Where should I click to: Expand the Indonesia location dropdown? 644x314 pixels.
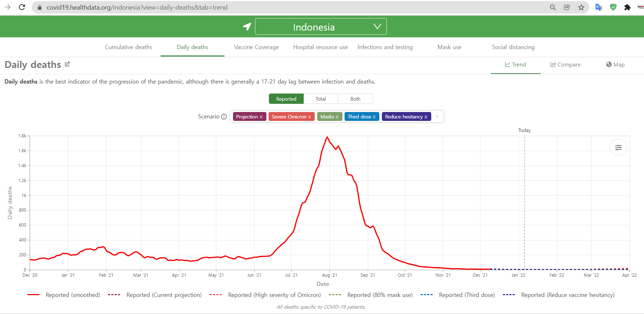pyautogui.click(x=377, y=27)
